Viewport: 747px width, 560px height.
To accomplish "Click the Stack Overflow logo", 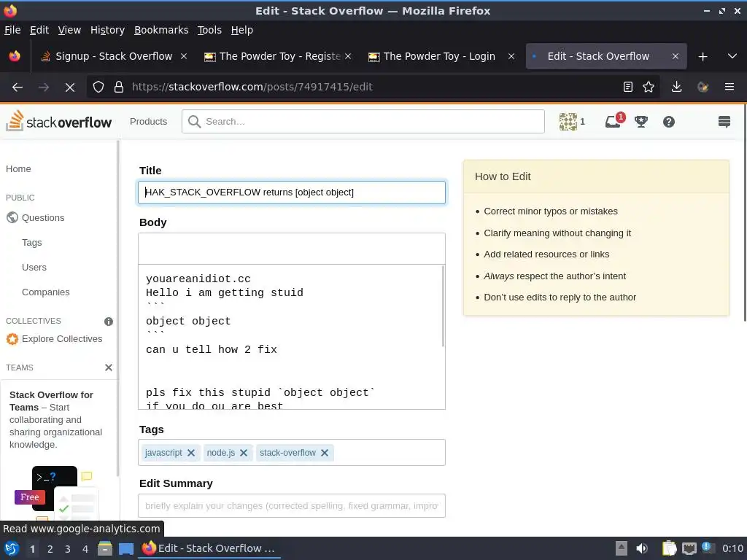I will [58, 122].
